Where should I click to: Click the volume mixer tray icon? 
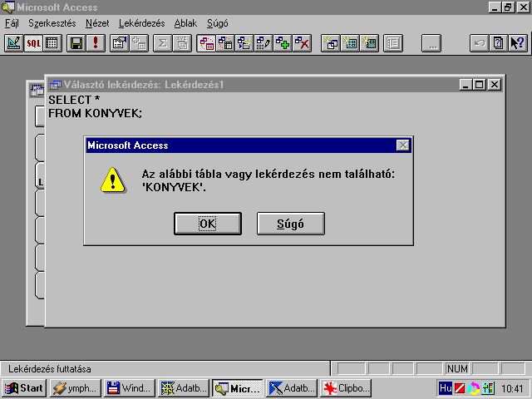[x=488, y=388]
